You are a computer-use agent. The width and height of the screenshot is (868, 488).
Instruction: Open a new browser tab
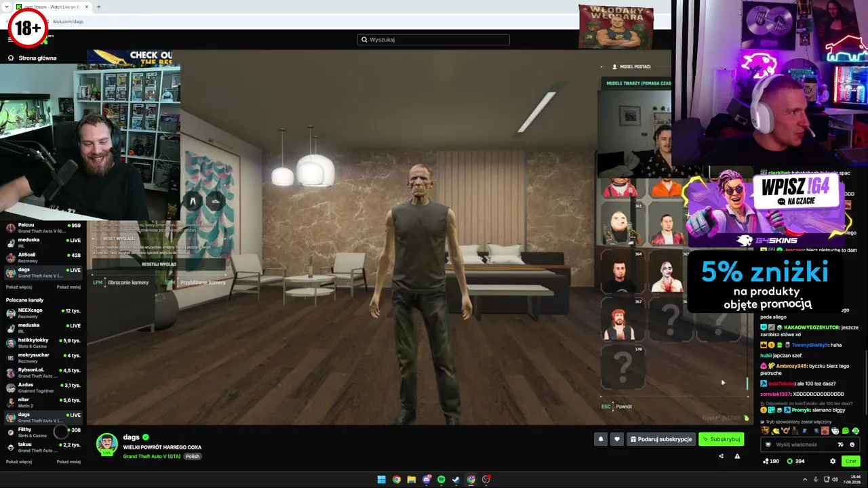point(98,7)
